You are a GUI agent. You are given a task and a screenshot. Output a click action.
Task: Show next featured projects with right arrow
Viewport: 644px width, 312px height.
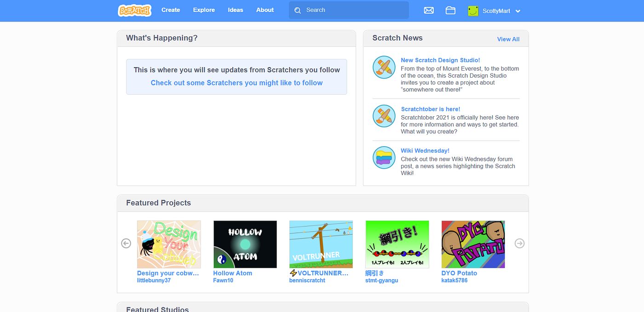tap(519, 244)
